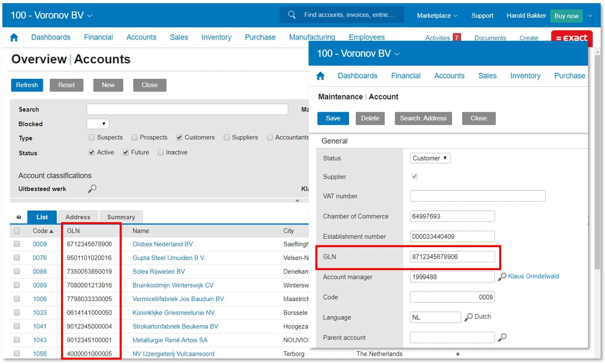Open Blocked dropdown
Viewport: 605px width, 364px height.
(x=98, y=124)
